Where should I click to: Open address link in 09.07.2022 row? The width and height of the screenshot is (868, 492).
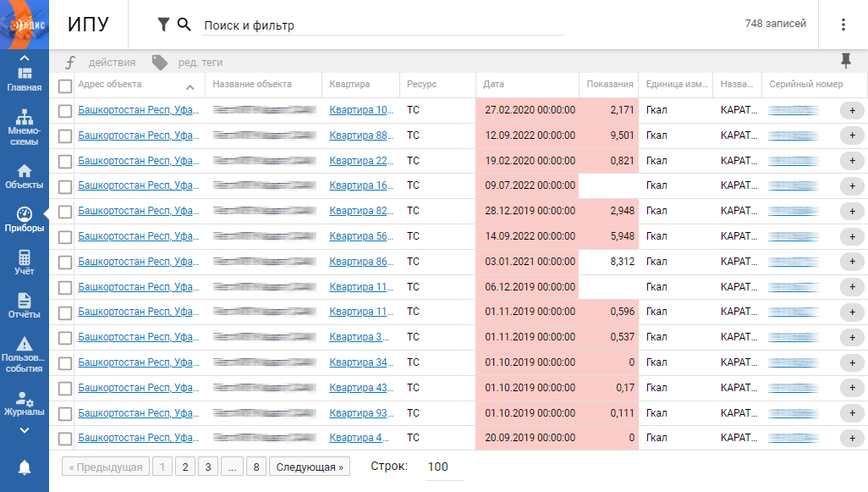(139, 185)
